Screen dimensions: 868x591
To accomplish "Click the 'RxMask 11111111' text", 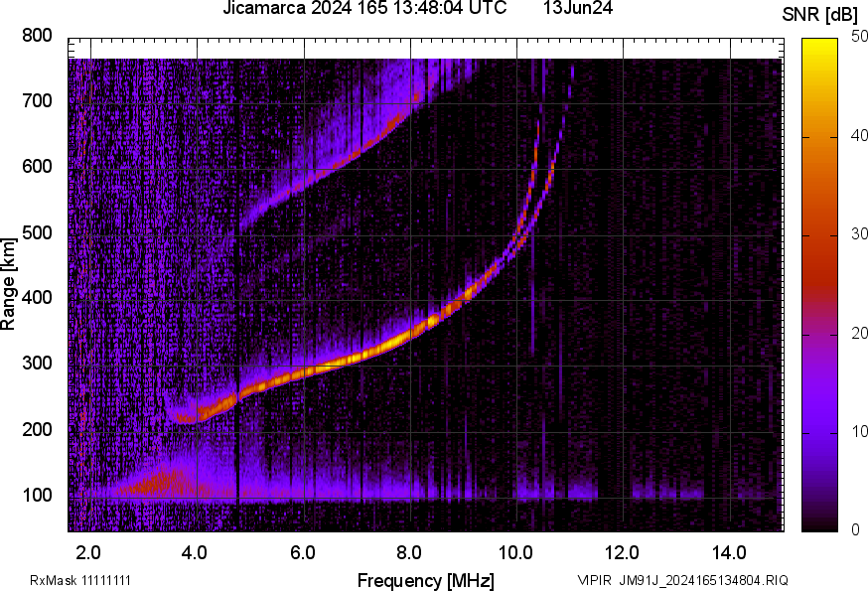I will point(80,580).
